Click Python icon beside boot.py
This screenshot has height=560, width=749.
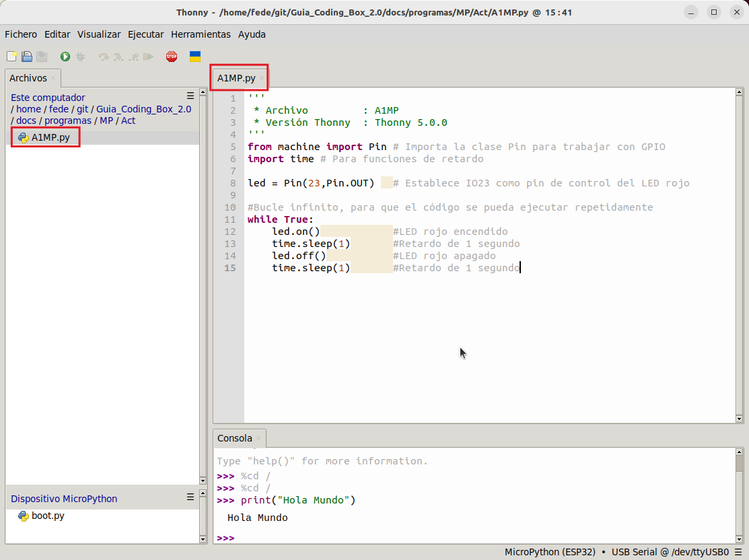point(23,516)
